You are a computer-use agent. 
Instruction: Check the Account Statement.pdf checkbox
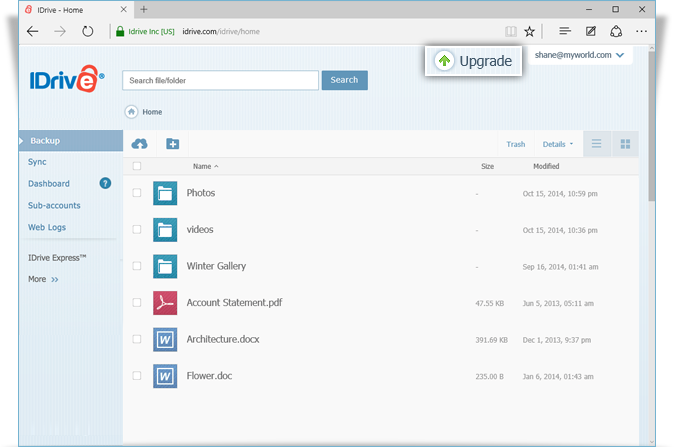click(137, 302)
